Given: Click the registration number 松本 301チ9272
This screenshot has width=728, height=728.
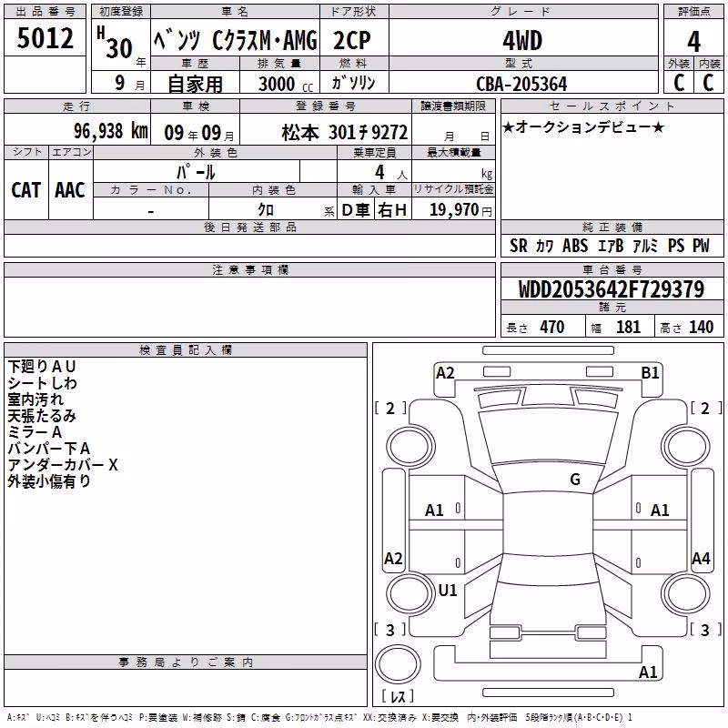Looking at the screenshot, I should tap(345, 133).
